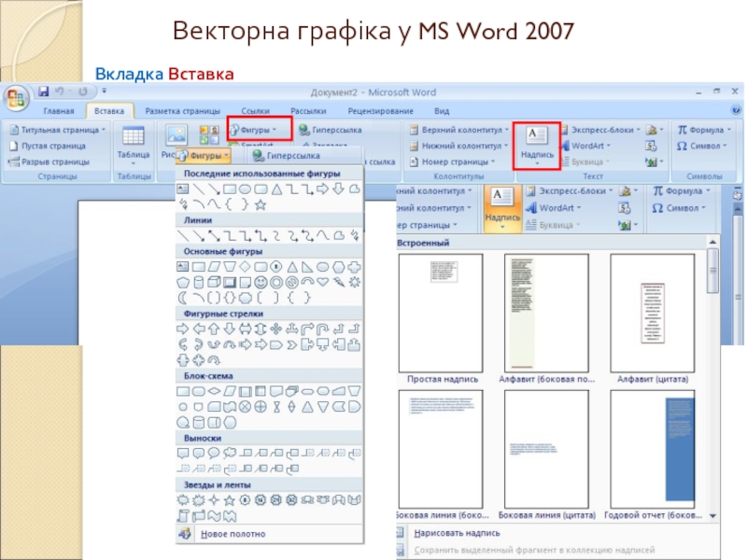Select the flowchart circle-with-X summing junction
Viewport: 747px width, 560px height.
245,407
